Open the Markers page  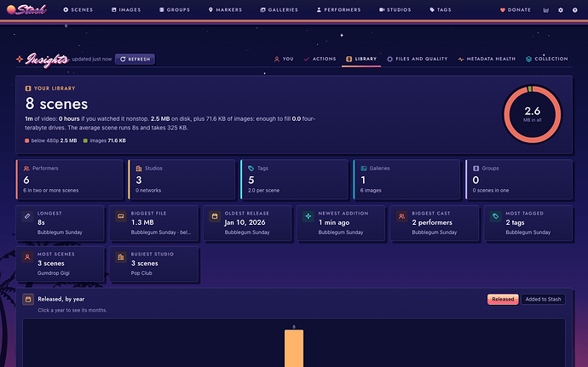coord(225,9)
